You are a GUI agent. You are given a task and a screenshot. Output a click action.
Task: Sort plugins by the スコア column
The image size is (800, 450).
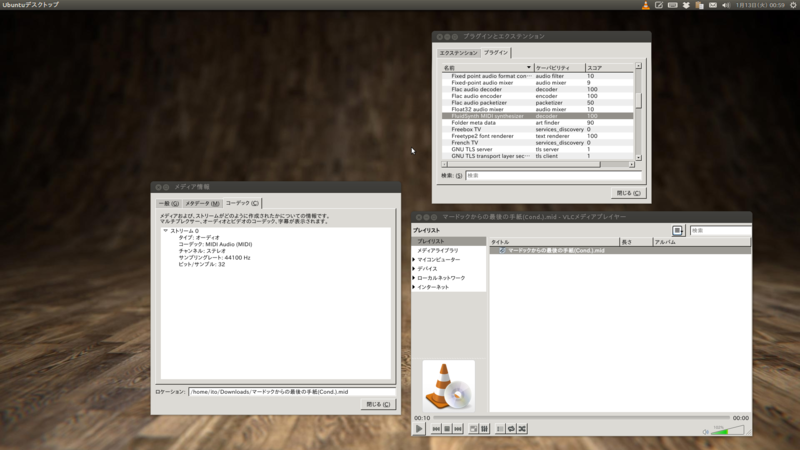[609, 67]
